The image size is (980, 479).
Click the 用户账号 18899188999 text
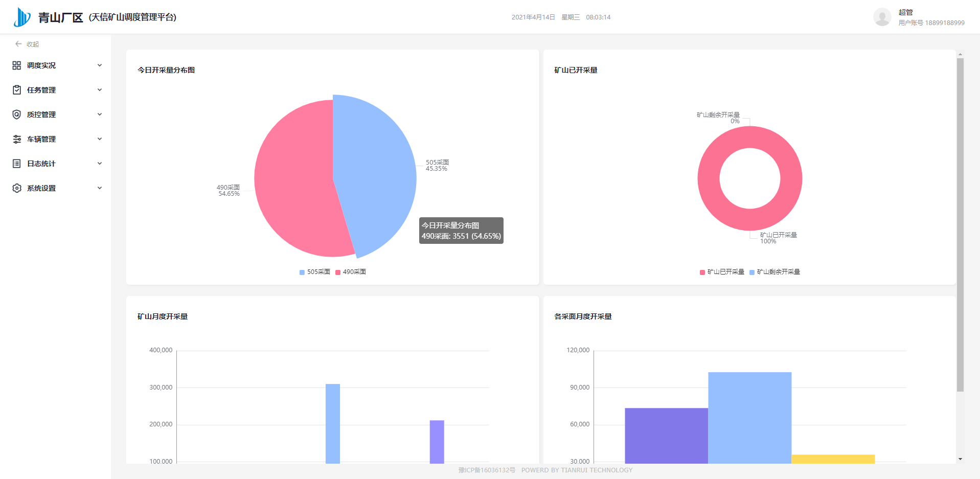(x=931, y=22)
